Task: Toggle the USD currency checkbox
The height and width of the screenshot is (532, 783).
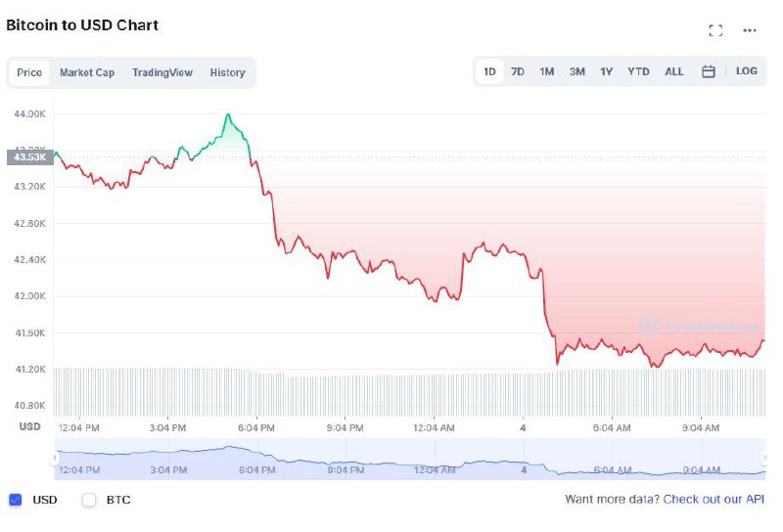Action: pos(15,500)
